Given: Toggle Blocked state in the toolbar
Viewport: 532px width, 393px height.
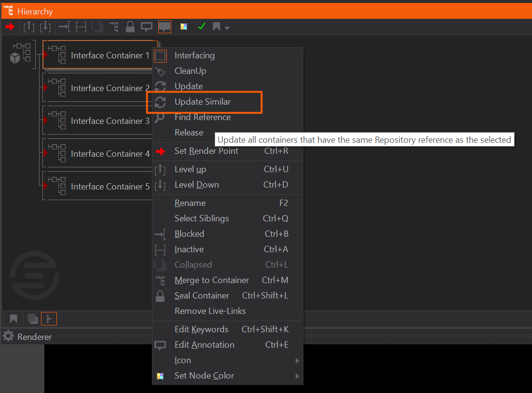Looking at the screenshot, I should tap(64, 27).
